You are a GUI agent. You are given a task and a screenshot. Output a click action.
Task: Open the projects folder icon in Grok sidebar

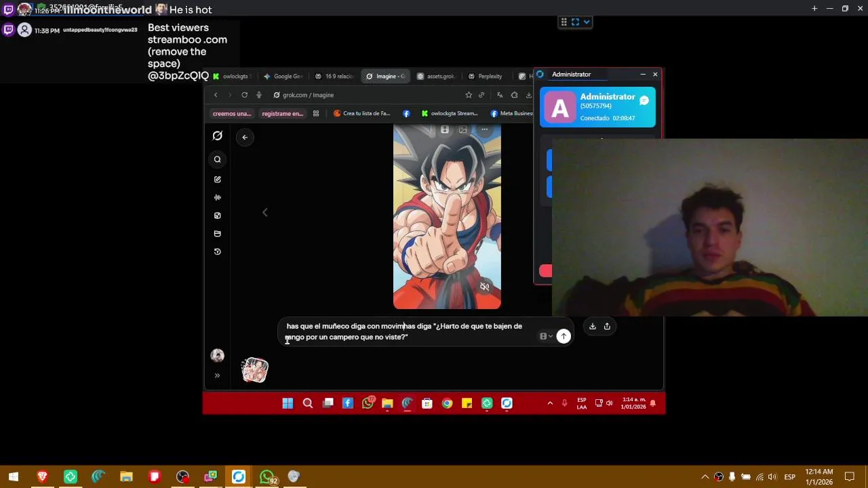click(217, 234)
